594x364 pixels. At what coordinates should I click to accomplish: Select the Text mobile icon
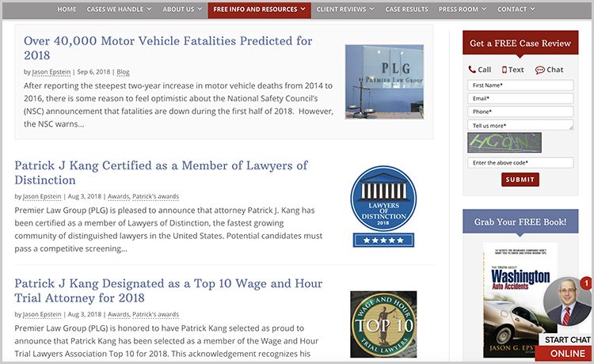point(505,70)
